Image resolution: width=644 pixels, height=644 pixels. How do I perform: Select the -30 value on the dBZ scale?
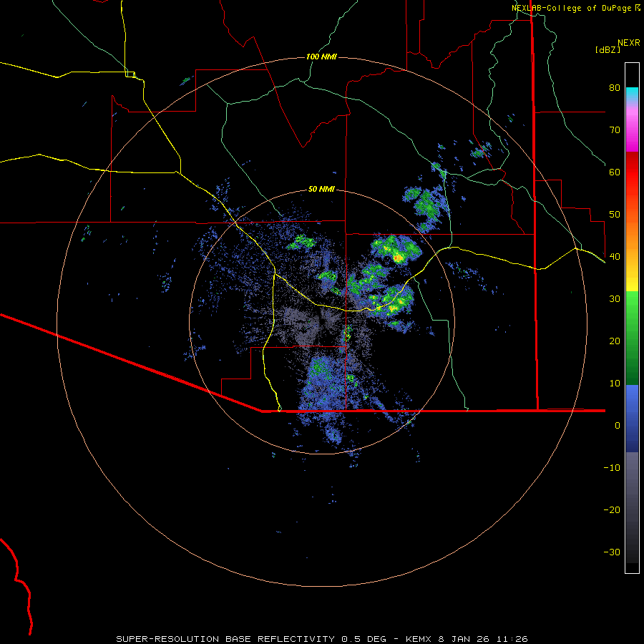[612, 552]
